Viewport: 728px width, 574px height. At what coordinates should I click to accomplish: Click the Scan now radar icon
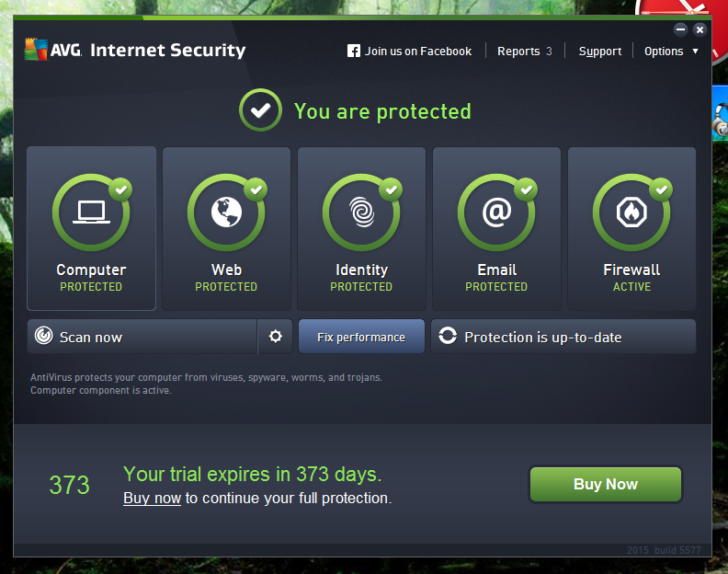[43, 336]
